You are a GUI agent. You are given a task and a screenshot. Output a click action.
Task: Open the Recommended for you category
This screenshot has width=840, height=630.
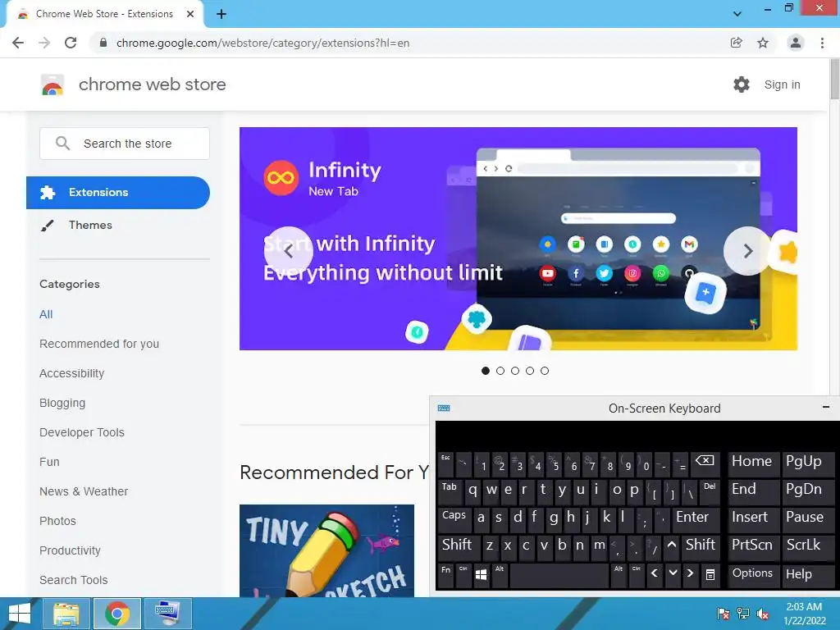99,344
